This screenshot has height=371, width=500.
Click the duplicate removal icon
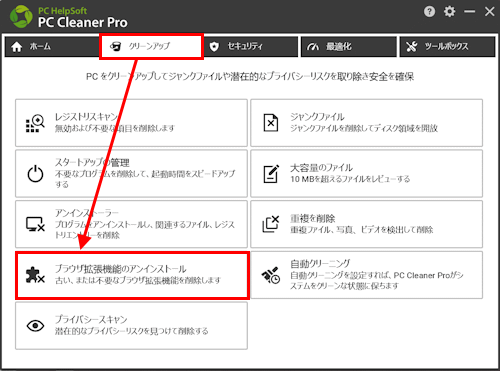[x=271, y=224]
